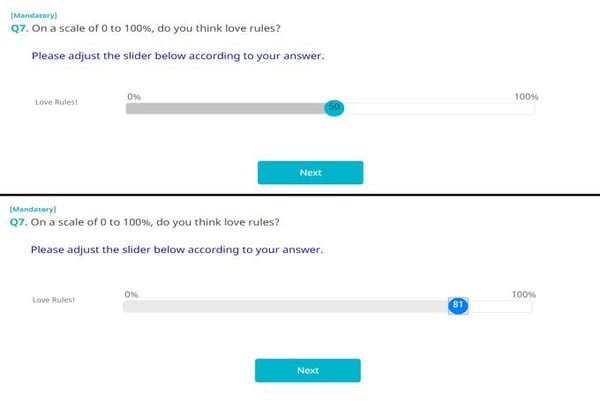This screenshot has width=600, height=401.
Task: Click Next below the slider set to 50
Action: [x=310, y=173]
